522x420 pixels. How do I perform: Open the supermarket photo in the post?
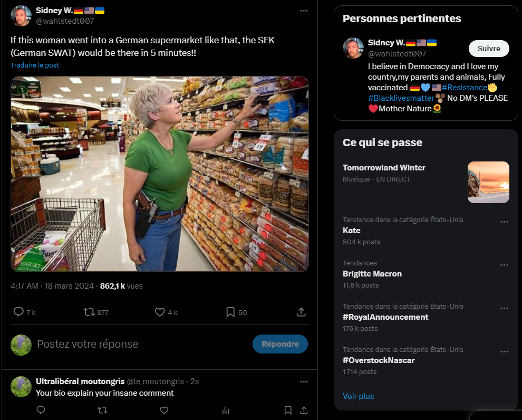(160, 174)
